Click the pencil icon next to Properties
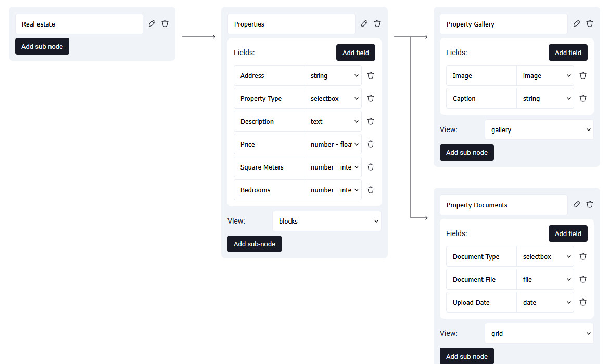Viewport: 609px width, 364px height. tap(364, 23)
